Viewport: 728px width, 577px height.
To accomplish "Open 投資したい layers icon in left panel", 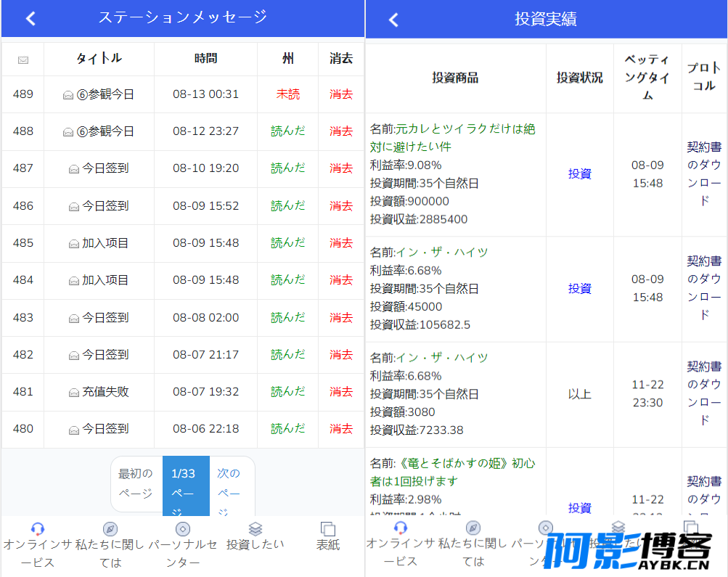I will point(255,528).
